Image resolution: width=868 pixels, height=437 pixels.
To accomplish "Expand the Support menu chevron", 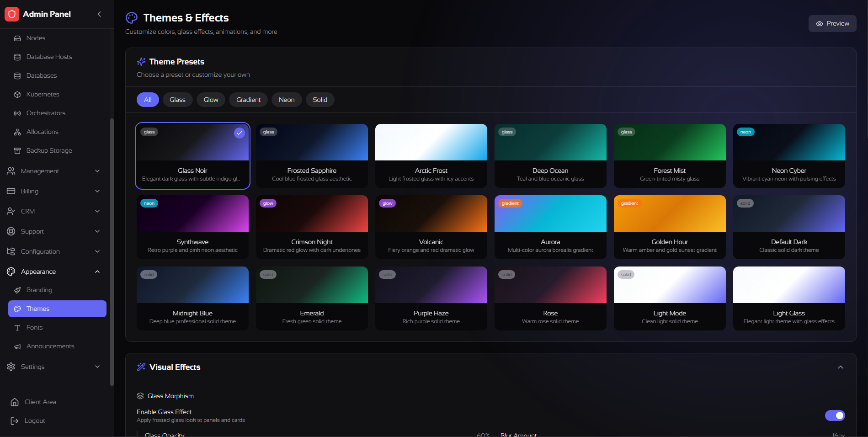I will (x=97, y=231).
